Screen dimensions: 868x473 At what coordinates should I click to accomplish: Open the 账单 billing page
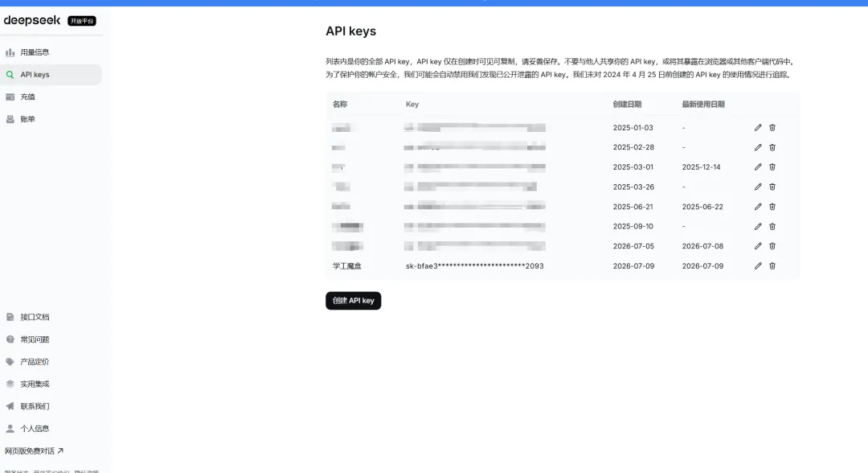51,119
